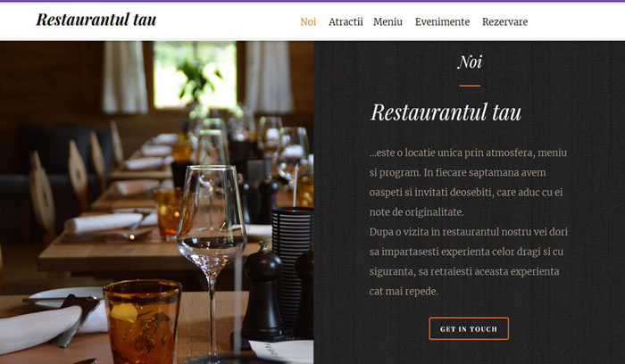
Task: Click the folded white napkin at bottom left
Action: coord(40,329)
